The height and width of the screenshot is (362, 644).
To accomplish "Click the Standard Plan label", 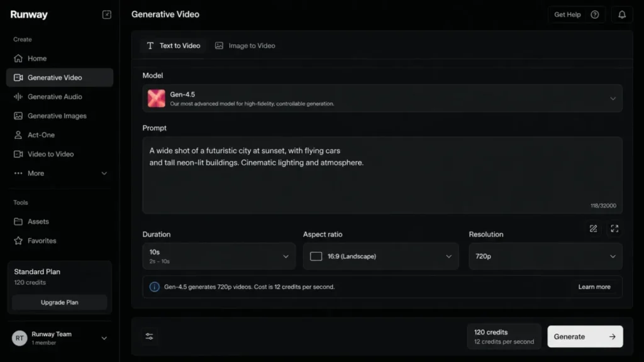I will pyautogui.click(x=37, y=271).
